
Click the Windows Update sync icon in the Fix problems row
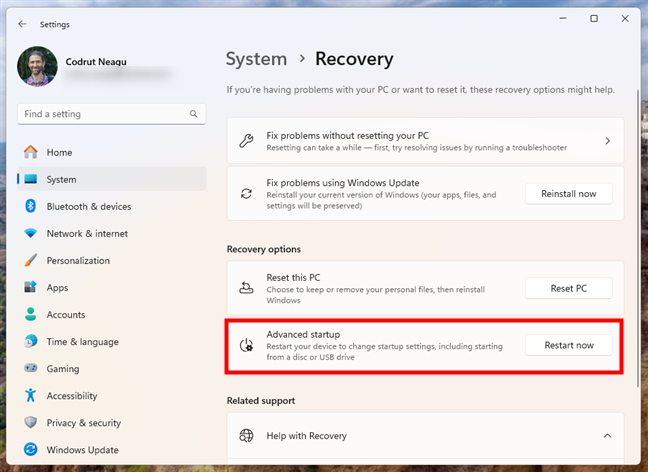point(246,193)
